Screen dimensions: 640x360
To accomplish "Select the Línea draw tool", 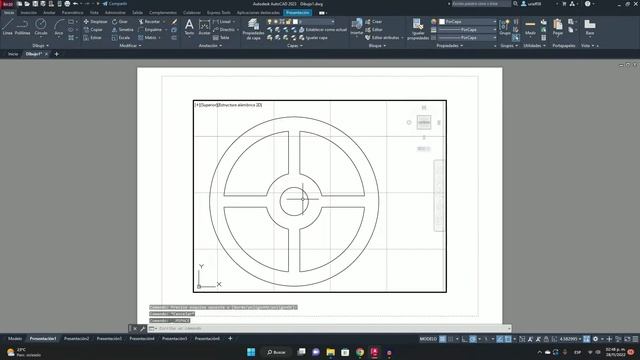I will (7, 27).
